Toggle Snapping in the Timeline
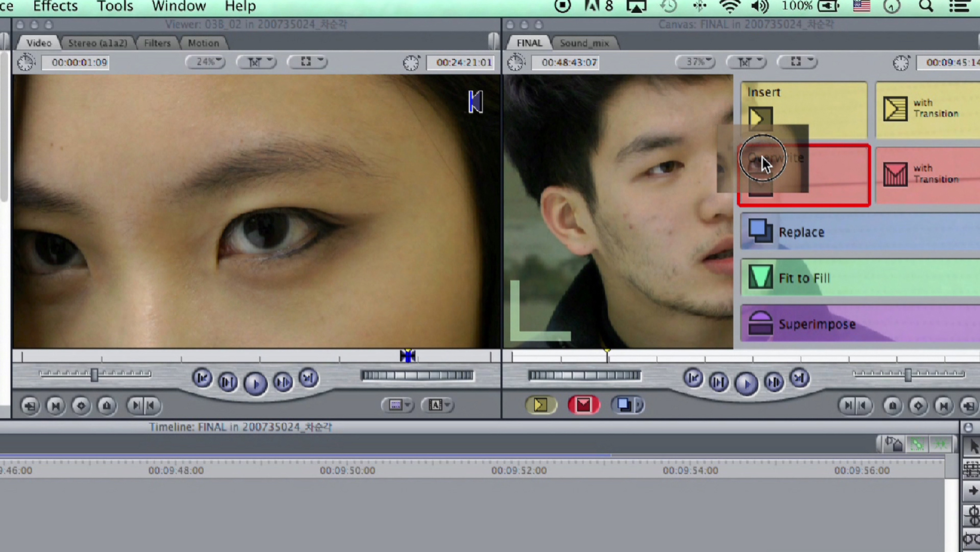The image size is (980, 552). click(941, 444)
